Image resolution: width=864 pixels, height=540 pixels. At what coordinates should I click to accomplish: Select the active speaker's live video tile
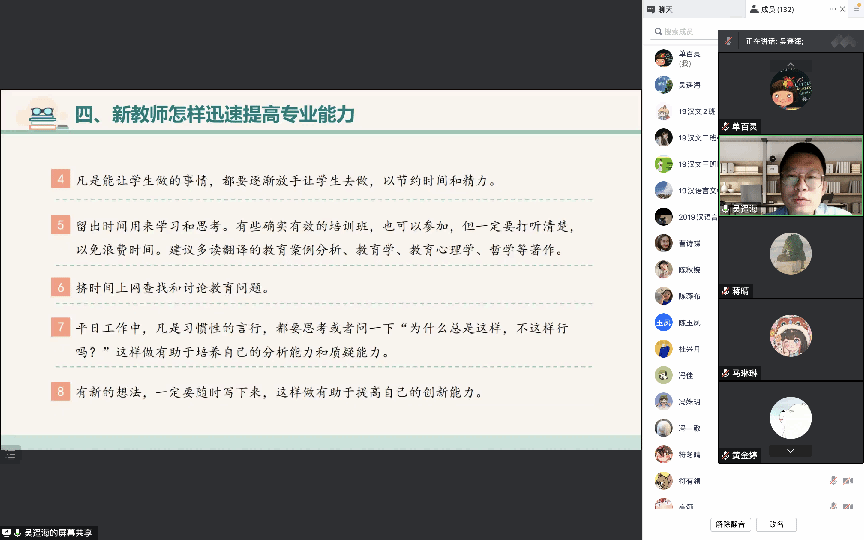[790, 175]
